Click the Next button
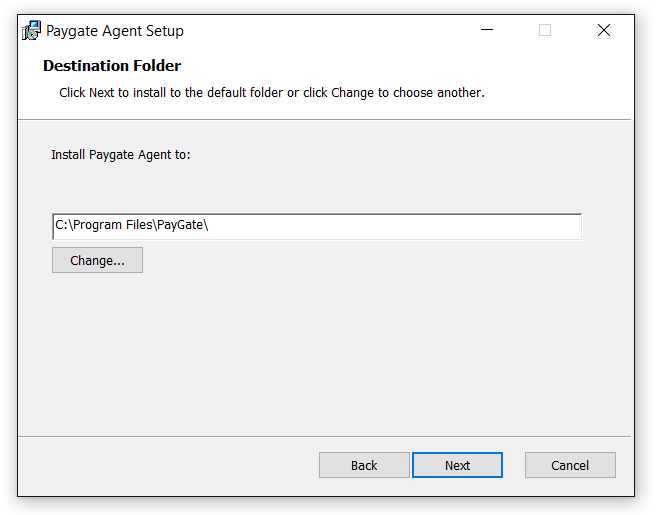The width and height of the screenshot is (658, 515). (457, 465)
